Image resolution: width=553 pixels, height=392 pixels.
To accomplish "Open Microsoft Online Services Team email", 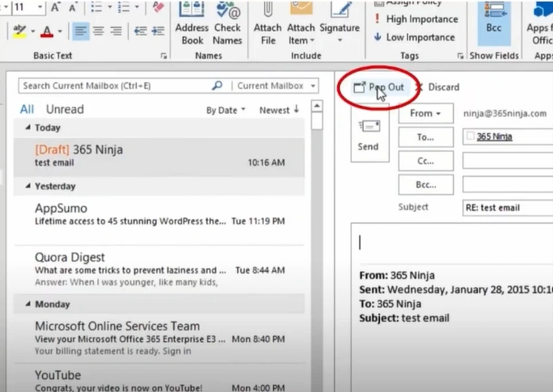I will click(x=159, y=338).
